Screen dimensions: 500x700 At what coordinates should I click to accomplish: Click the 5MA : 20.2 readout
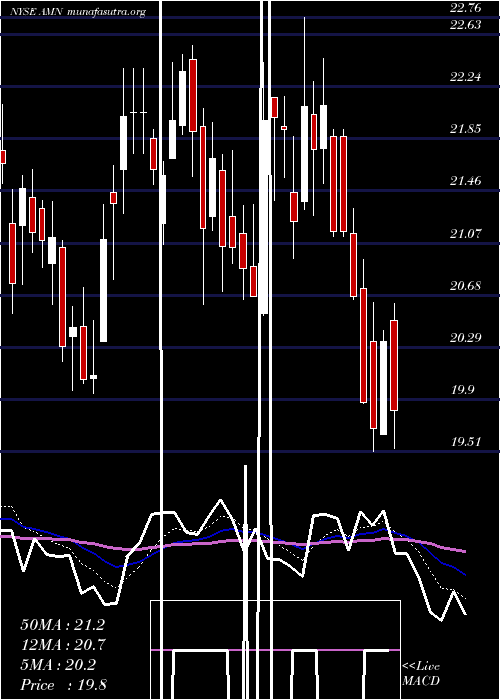(x=58, y=665)
